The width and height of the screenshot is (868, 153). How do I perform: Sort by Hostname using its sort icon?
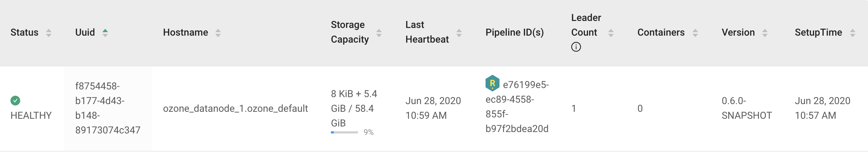[218, 33]
